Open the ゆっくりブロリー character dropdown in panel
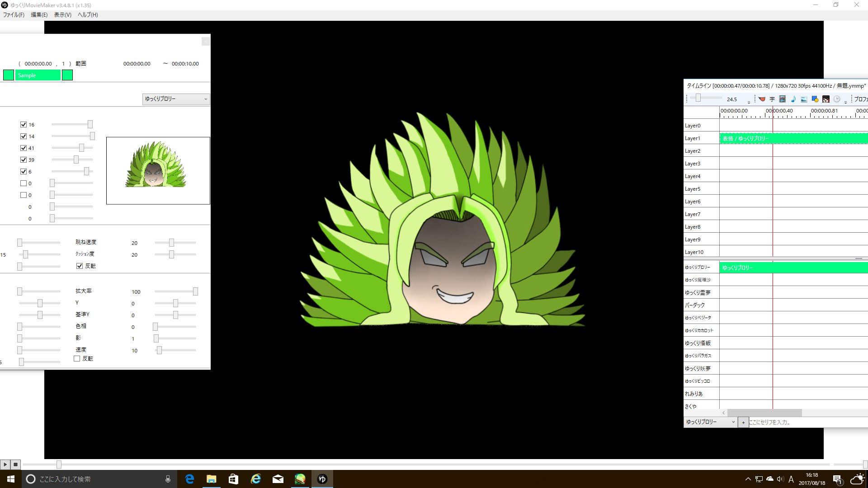The height and width of the screenshot is (488, 868). pos(176,99)
